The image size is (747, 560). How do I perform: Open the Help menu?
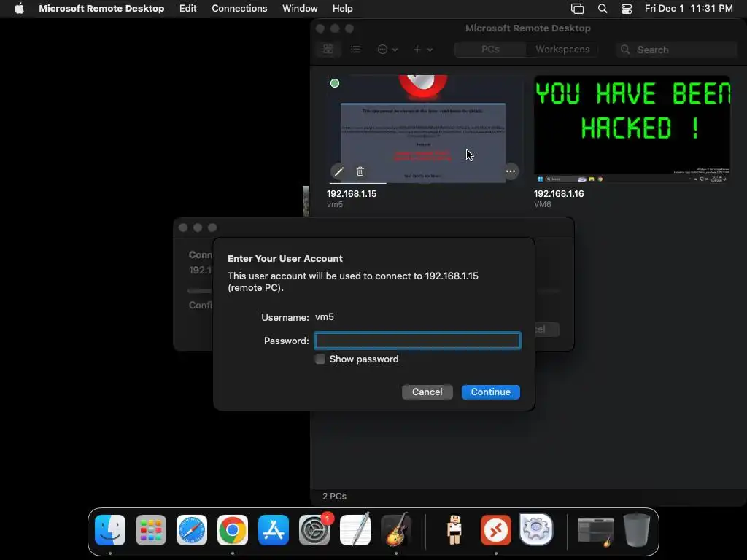[343, 9]
